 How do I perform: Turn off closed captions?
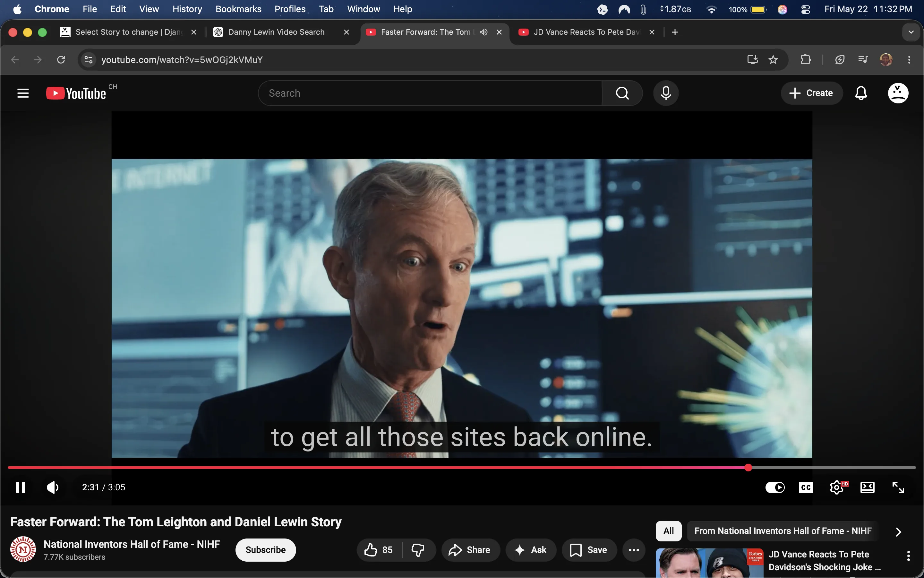[806, 487]
